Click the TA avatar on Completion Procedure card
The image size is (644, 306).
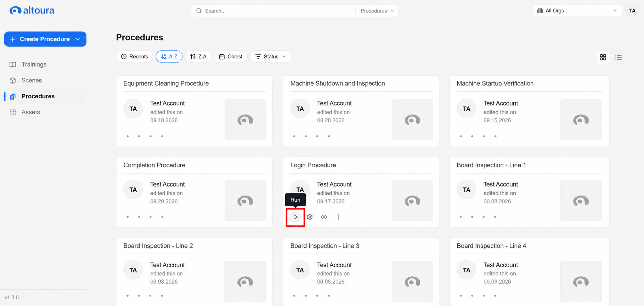coord(133,190)
